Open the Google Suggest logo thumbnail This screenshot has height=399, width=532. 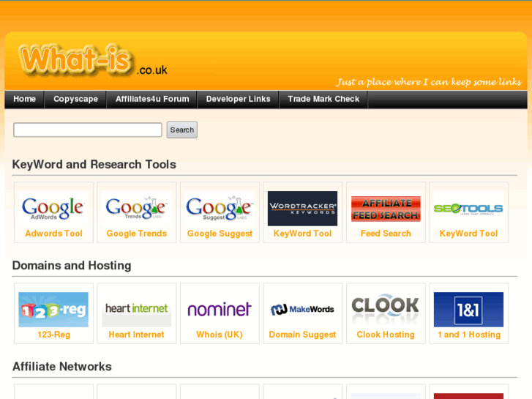220,209
